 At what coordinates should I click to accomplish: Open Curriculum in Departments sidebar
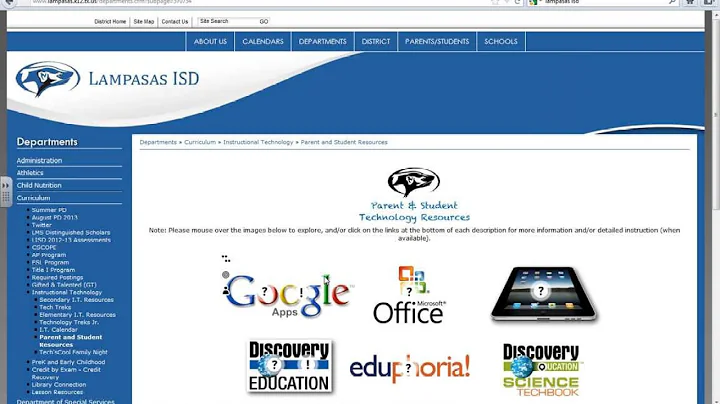[34, 198]
